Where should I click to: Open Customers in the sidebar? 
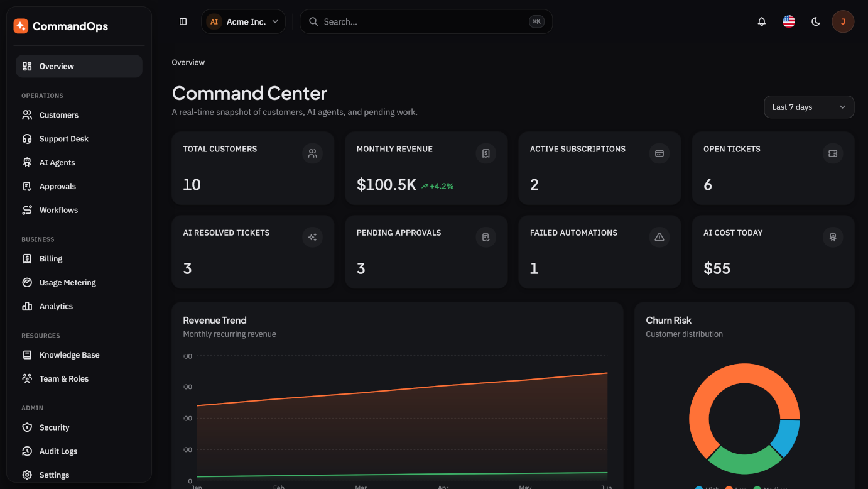click(79, 115)
